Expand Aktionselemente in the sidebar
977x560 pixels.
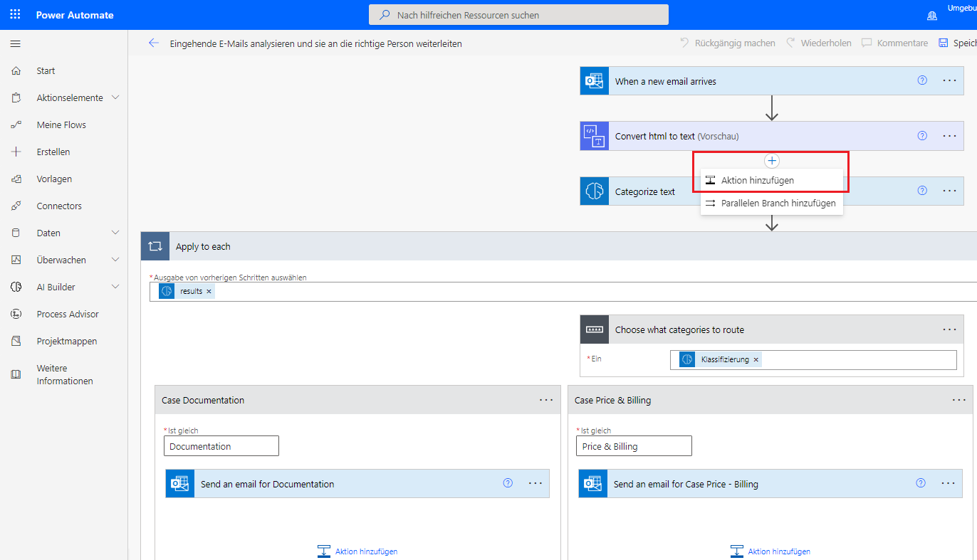click(x=115, y=97)
